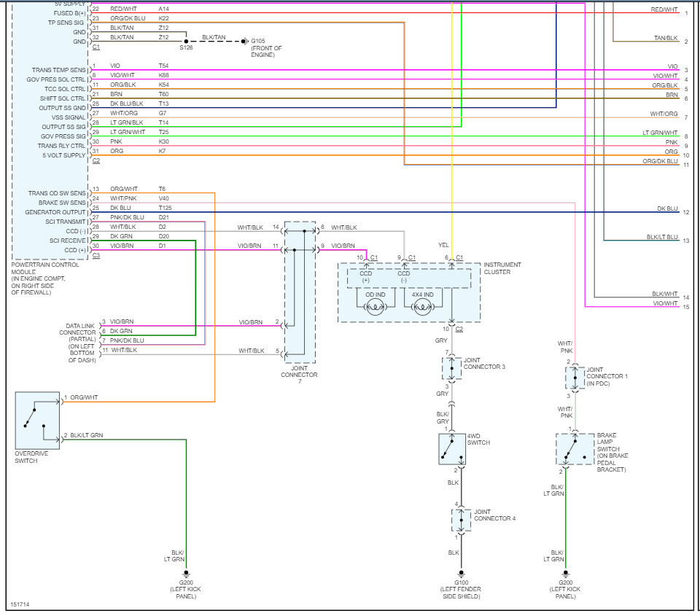Click the BRAKE SW SENS label

(62, 203)
